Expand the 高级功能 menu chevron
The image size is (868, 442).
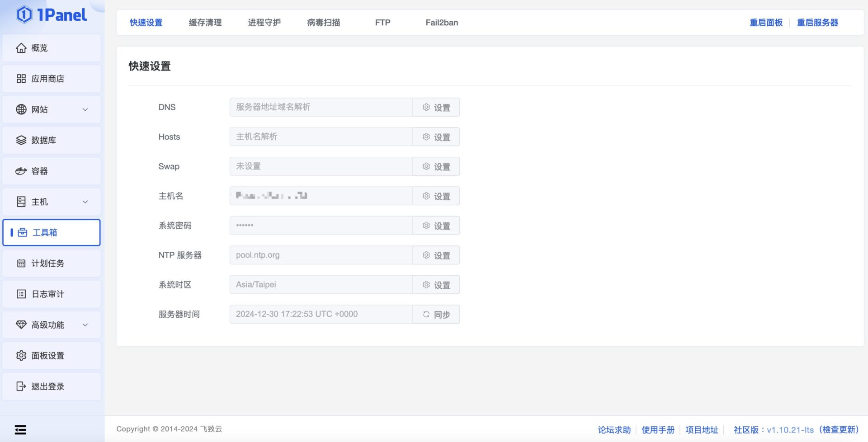(x=85, y=324)
